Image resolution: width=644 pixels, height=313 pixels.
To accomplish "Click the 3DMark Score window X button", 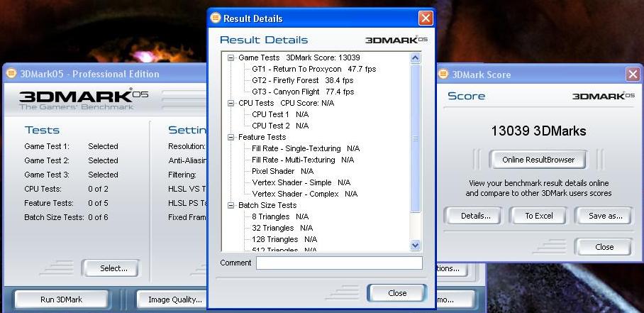I will pos(633,75).
